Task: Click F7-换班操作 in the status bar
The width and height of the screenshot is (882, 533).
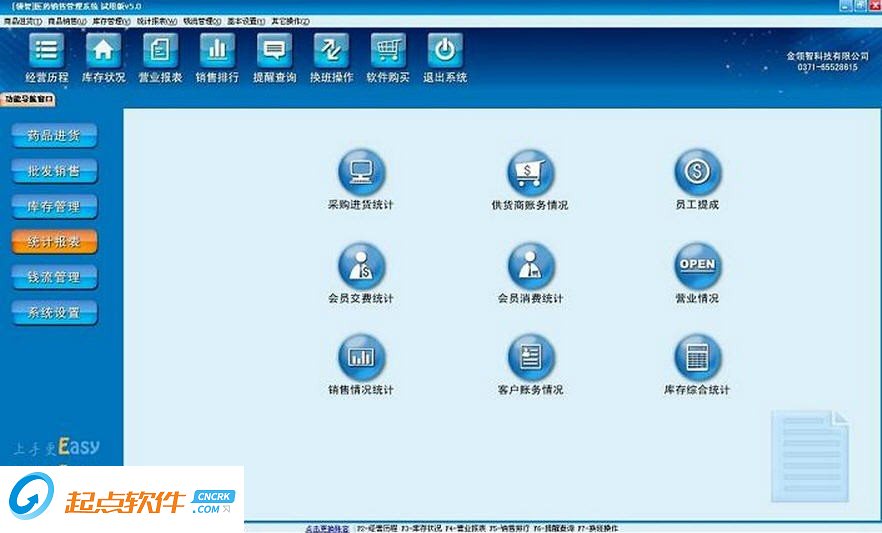Action: tap(598, 529)
